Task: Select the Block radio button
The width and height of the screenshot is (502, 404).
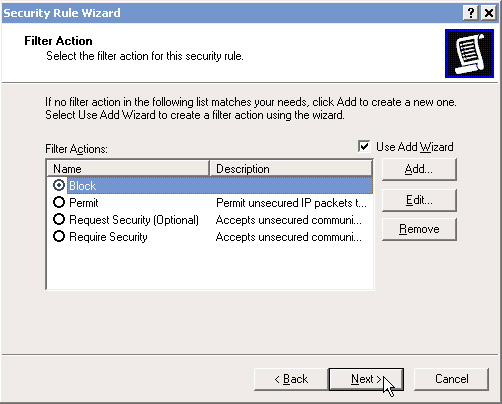Action: [59, 185]
